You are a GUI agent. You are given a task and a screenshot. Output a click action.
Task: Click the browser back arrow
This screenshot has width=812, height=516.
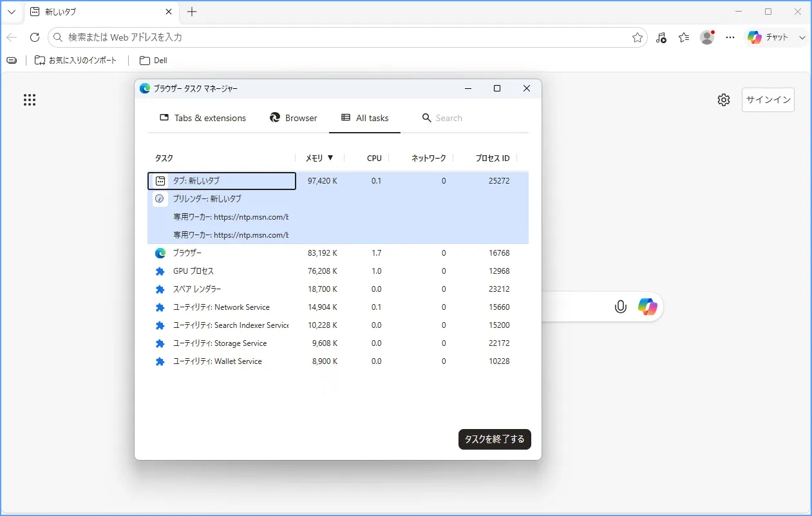point(12,37)
